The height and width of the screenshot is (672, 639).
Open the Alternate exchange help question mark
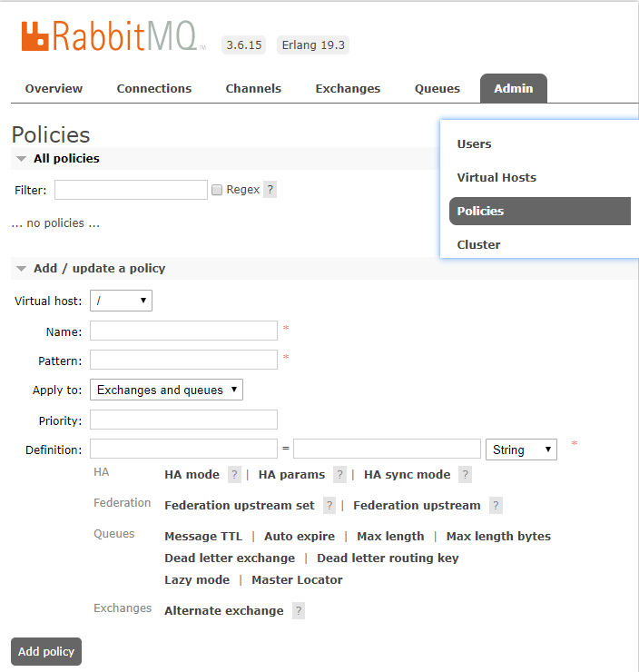299,611
